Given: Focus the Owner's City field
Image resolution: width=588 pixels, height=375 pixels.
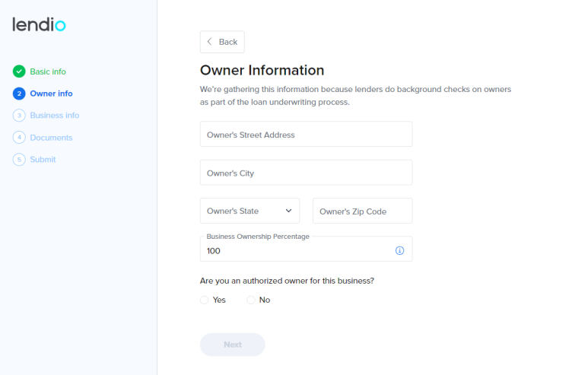Looking at the screenshot, I should (306, 173).
